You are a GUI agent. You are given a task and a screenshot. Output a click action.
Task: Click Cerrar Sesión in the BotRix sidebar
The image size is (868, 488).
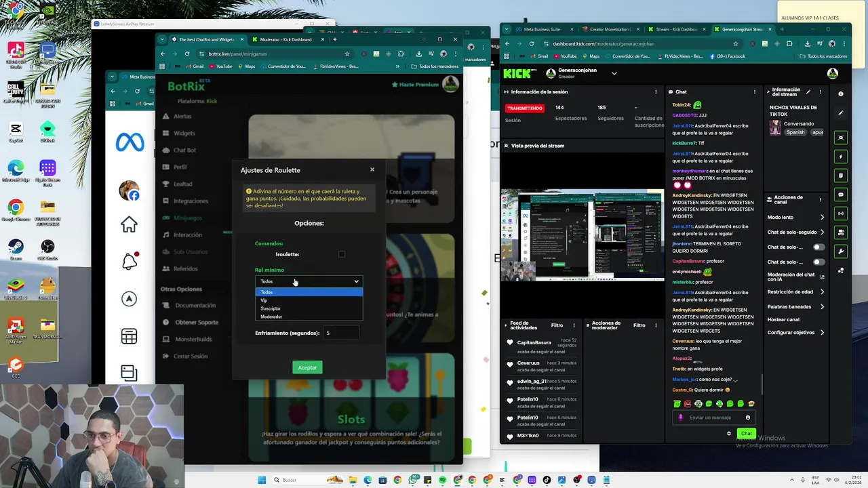pos(190,356)
